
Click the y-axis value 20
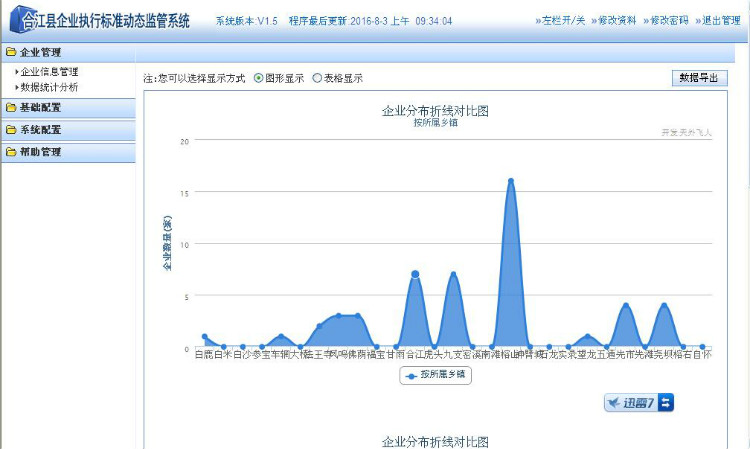(185, 142)
